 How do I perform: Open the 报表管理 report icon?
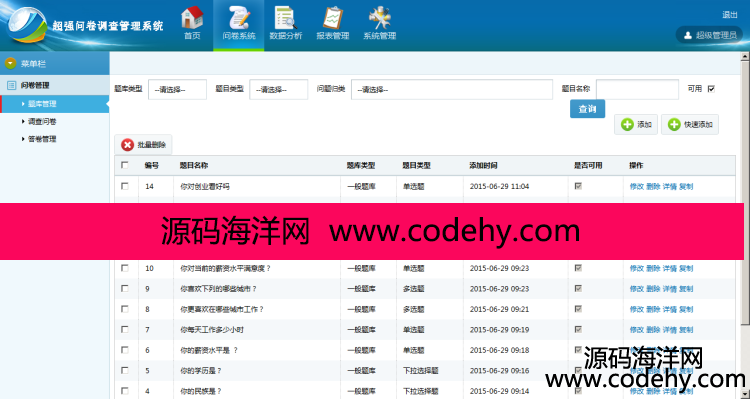[332, 18]
